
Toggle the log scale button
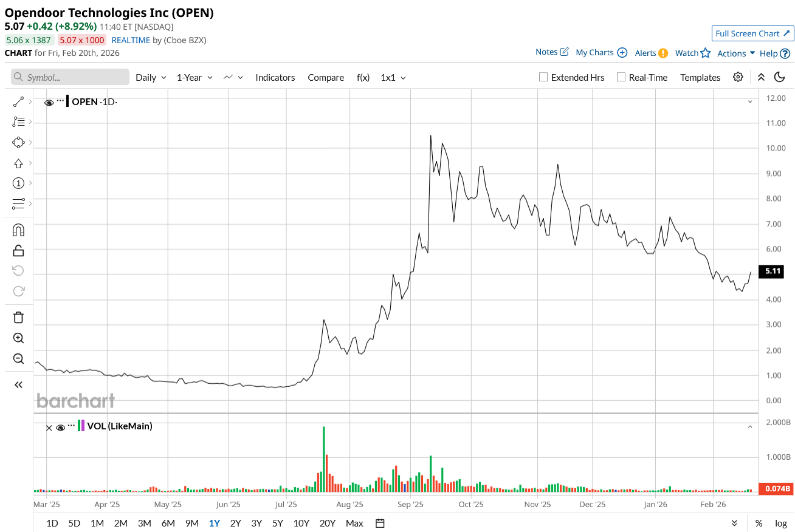(x=781, y=523)
